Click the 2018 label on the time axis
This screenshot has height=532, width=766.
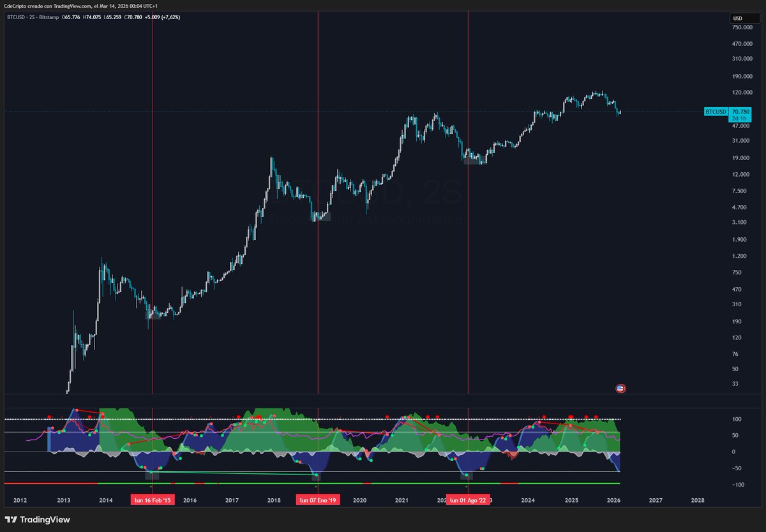pyautogui.click(x=274, y=501)
